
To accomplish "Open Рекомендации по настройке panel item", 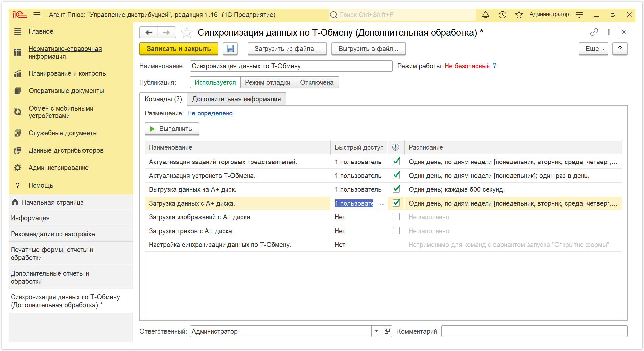I will (71, 234).
